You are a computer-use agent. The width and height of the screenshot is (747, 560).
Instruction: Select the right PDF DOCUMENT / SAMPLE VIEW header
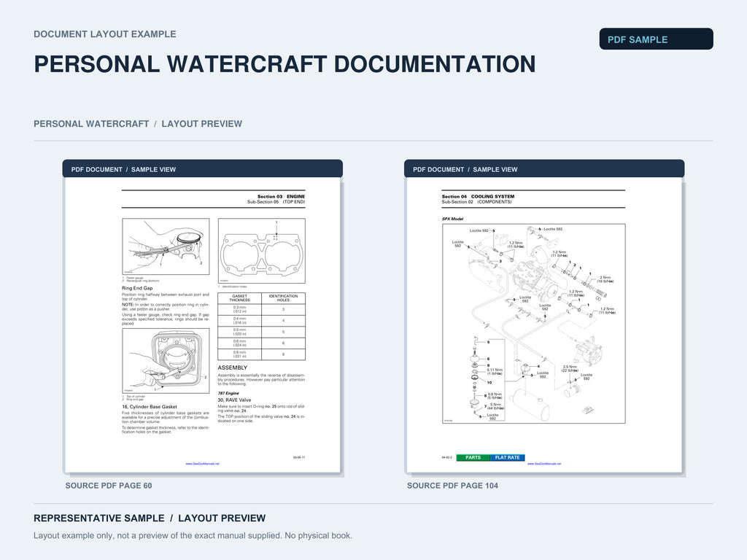point(544,169)
